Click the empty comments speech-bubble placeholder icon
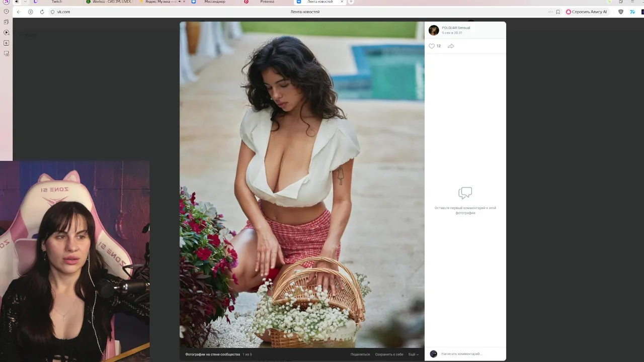 coord(465,193)
